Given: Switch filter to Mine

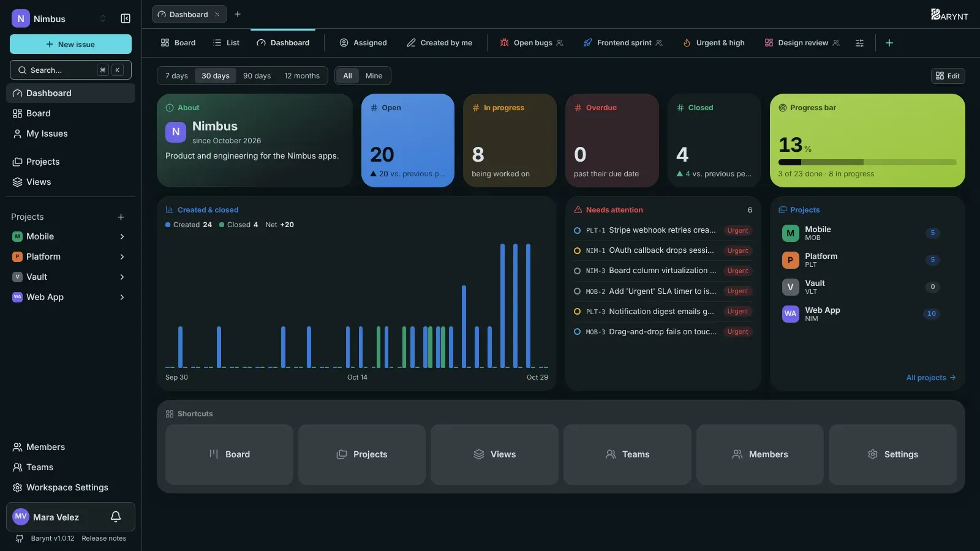Looking at the screenshot, I should tap(374, 76).
